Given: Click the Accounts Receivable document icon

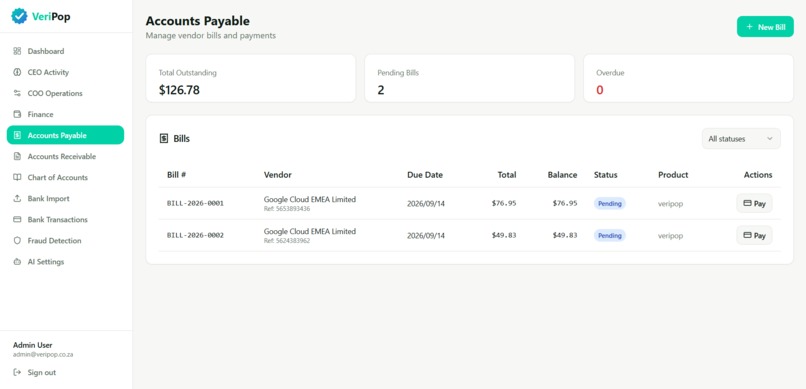Looking at the screenshot, I should (17, 157).
